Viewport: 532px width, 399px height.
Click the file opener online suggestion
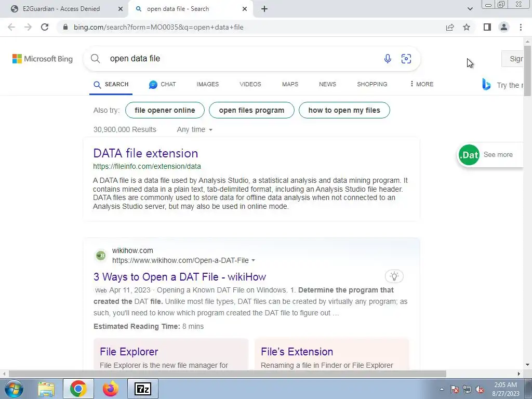[165, 110]
